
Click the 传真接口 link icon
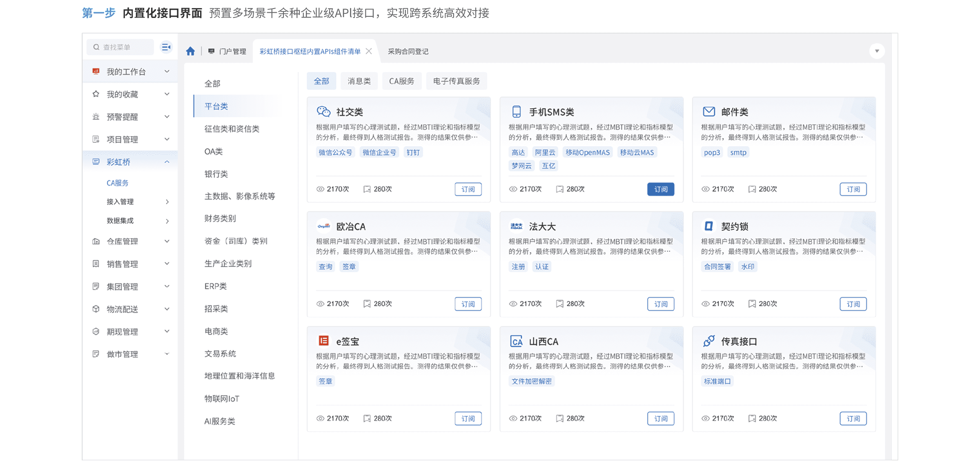click(709, 341)
